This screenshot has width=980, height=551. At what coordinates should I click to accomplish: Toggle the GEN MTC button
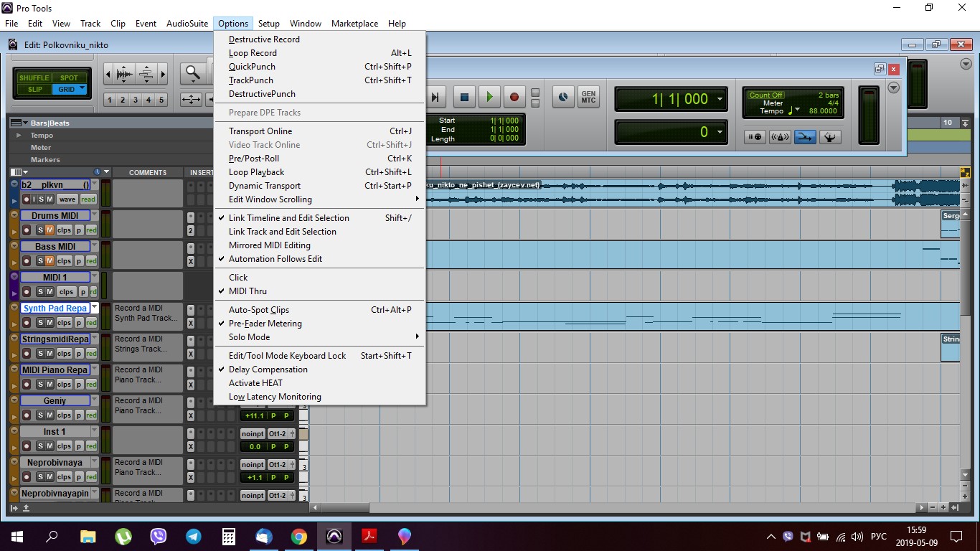[588, 97]
